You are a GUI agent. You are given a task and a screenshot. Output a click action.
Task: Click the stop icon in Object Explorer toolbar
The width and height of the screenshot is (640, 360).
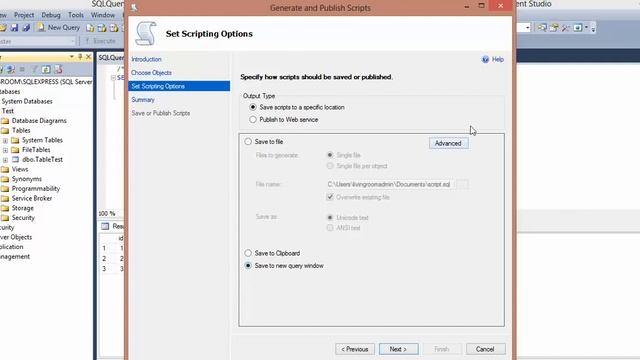(x=22, y=69)
